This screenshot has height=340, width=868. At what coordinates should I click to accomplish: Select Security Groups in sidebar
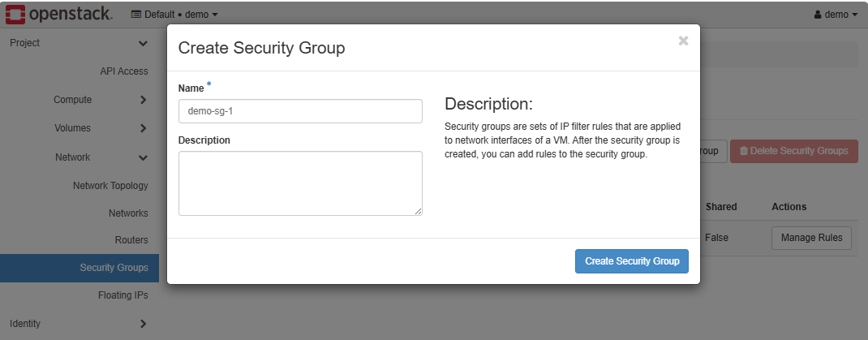[114, 268]
